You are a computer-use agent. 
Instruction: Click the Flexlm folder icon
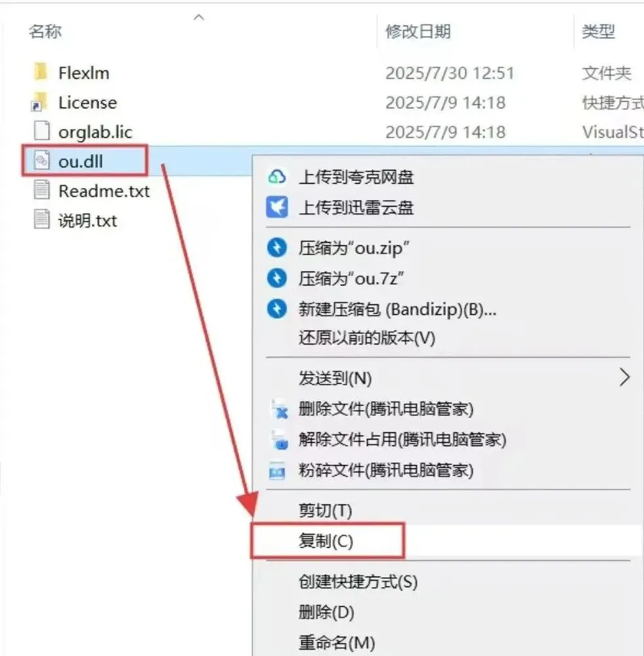(x=41, y=72)
